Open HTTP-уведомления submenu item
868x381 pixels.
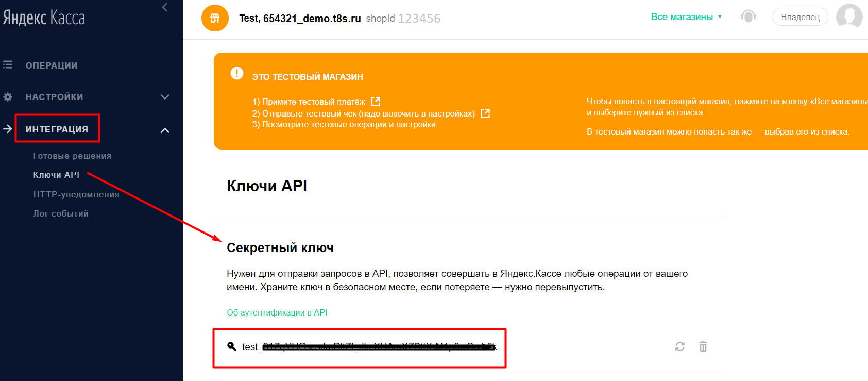tap(76, 194)
